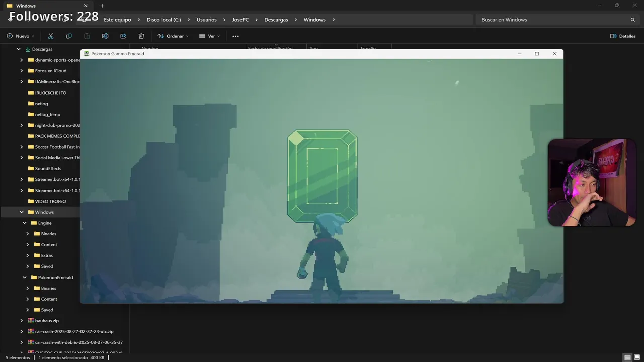This screenshot has height=362, width=644.
Task: Go to Este equipo in breadcrumb
Action: 117,20
